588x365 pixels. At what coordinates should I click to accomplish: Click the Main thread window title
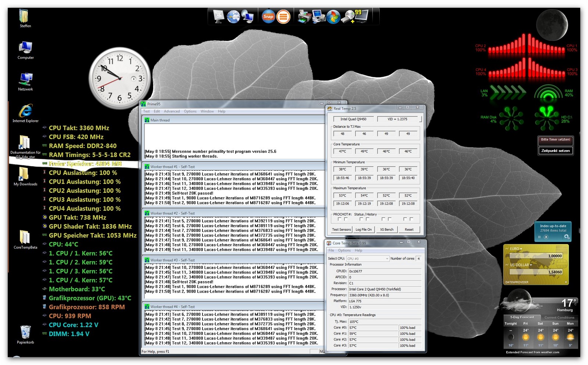(x=160, y=120)
